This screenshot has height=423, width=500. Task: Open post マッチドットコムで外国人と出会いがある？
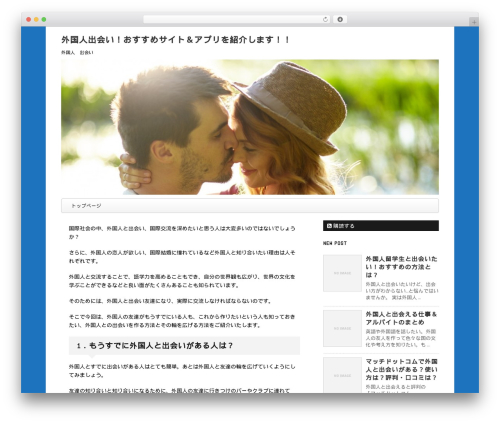[401, 369]
